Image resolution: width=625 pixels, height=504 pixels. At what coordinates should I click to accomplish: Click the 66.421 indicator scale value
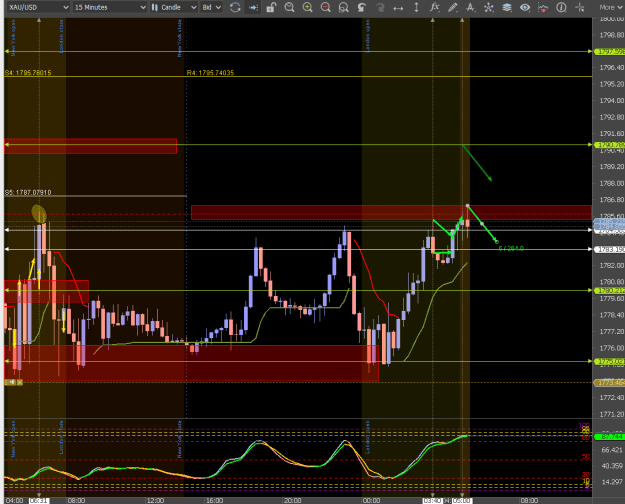[x=612, y=450]
